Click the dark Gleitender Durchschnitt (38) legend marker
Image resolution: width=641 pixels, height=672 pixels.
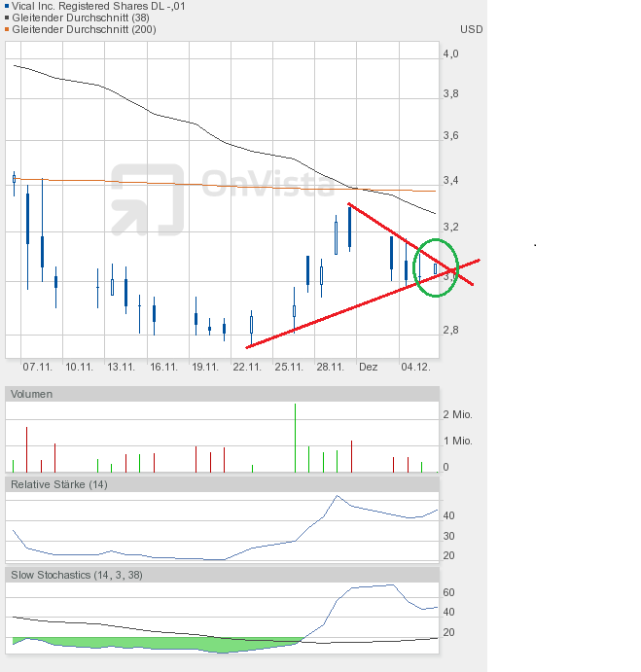tap(9, 18)
